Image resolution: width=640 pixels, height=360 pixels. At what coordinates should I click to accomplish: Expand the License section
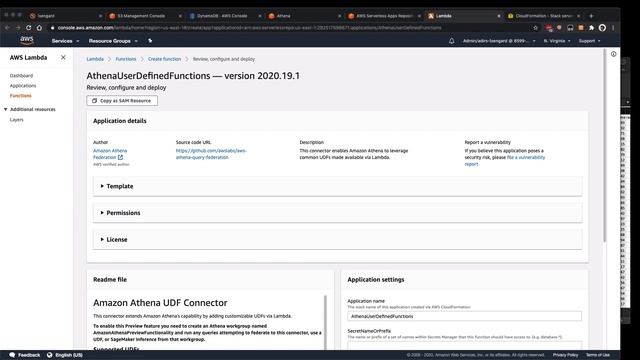[x=338, y=240]
